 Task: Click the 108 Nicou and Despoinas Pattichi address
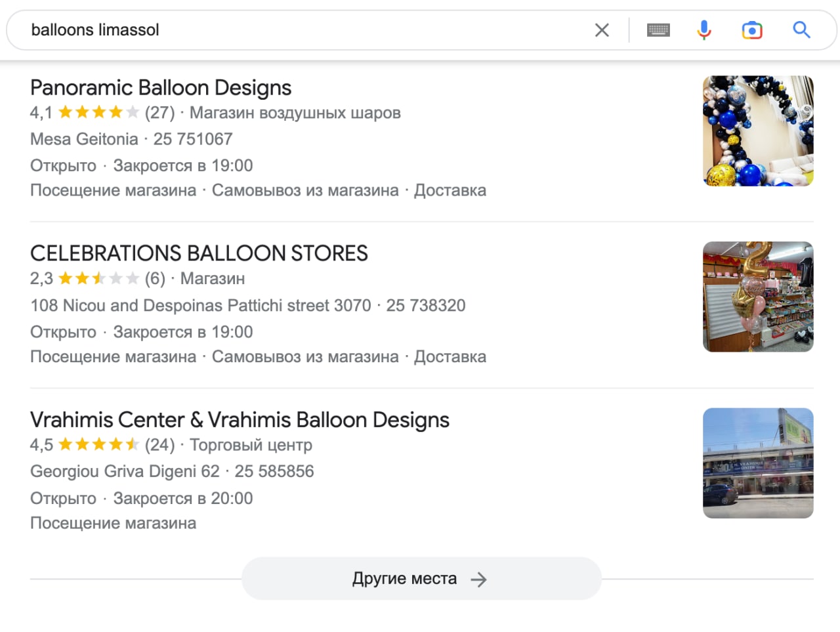click(200, 306)
